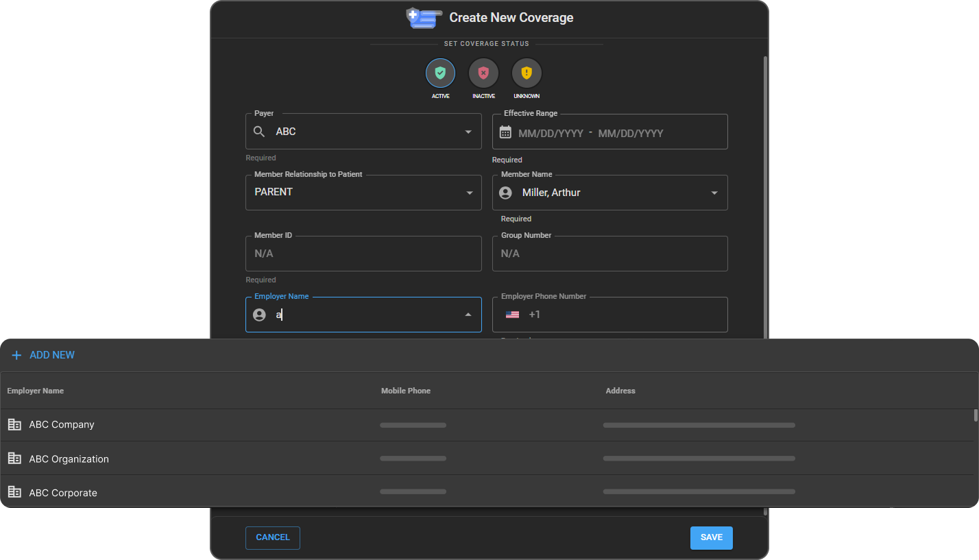This screenshot has height=560, width=979.
Task: Click the plus icon beside Add New
Action: click(x=16, y=355)
